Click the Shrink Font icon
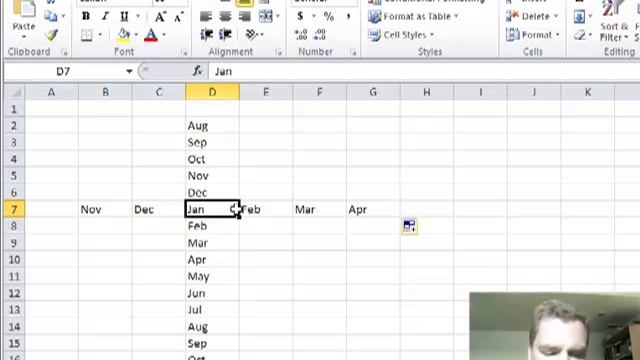Viewport: 640px width, 360px height. click(179, 17)
